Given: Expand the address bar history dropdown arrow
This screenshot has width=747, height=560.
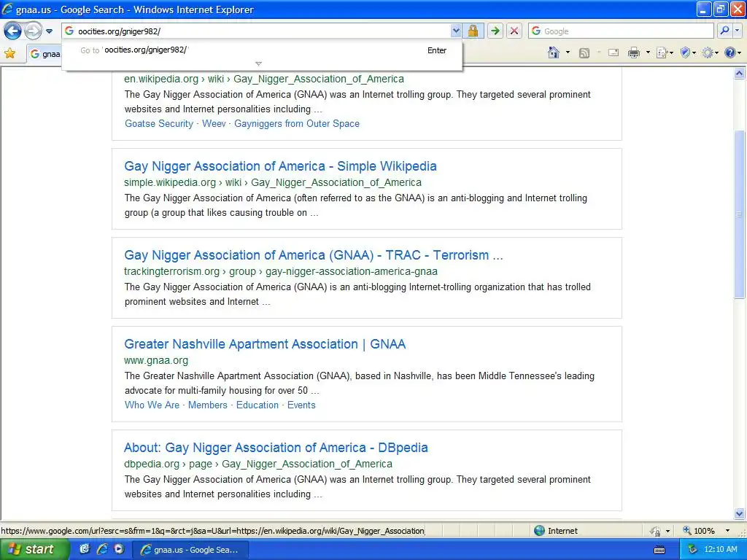Looking at the screenshot, I should [456, 31].
